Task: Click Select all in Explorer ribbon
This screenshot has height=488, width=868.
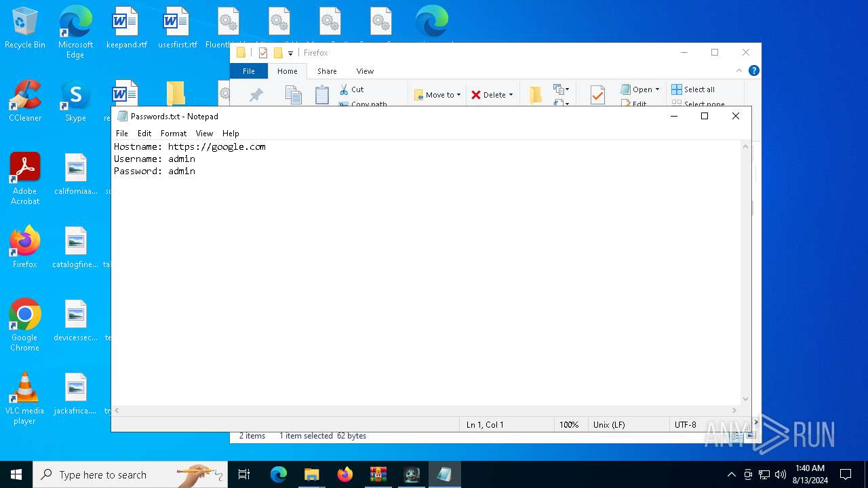Action: (x=693, y=89)
